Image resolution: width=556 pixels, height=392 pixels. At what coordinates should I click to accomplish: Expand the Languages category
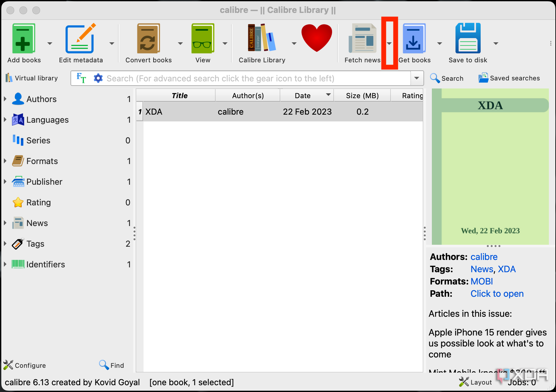5,119
